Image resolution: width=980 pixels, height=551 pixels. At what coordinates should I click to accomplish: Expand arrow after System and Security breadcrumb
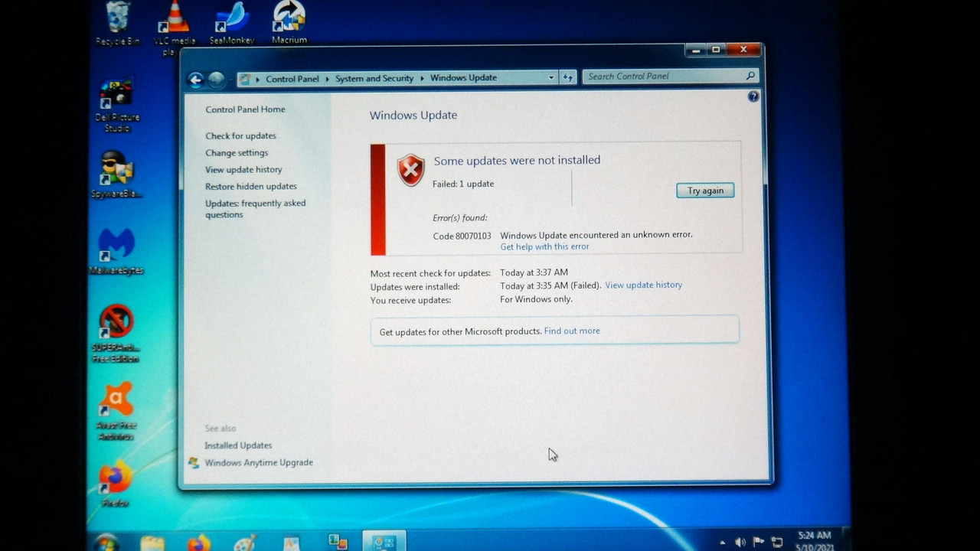tap(422, 78)
